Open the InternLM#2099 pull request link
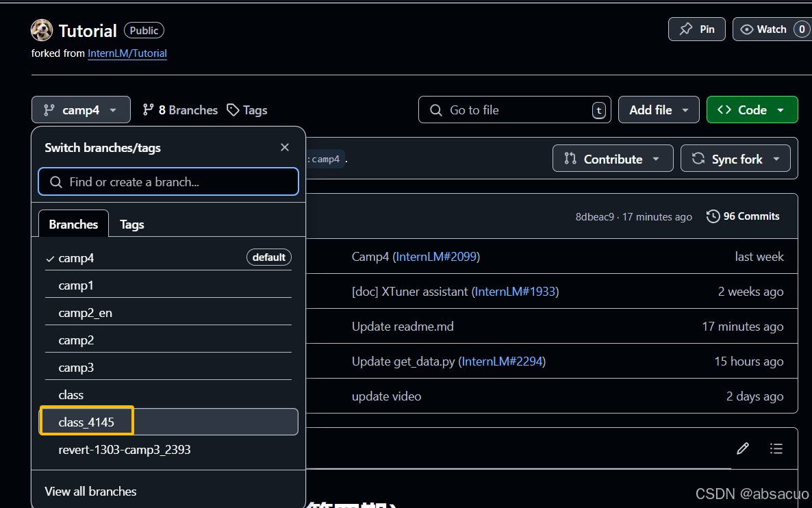 click(x=436, y=257)
